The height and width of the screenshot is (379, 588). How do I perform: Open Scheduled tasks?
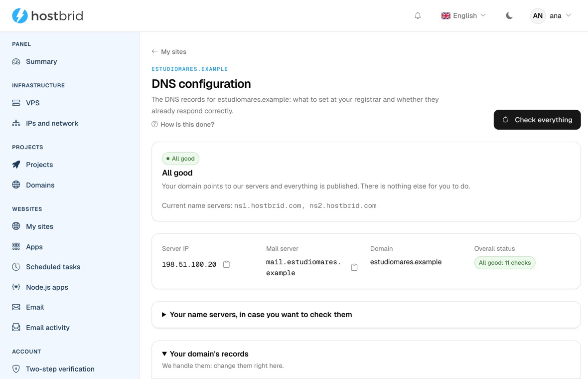click(x=53, y=267)
